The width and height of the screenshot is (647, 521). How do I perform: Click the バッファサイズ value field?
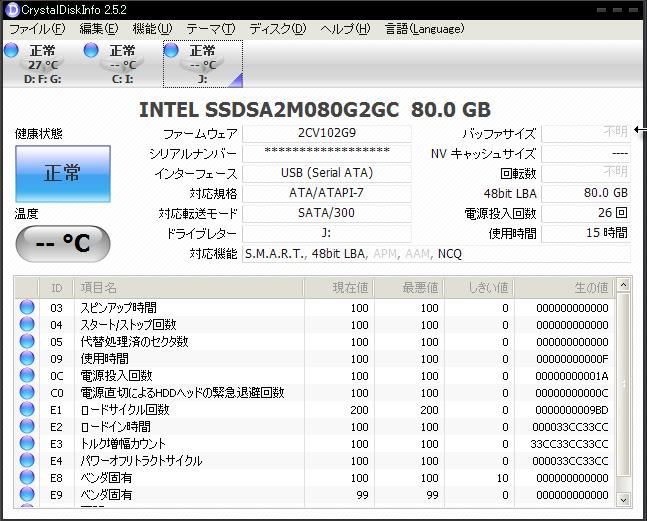click(586, 133)
